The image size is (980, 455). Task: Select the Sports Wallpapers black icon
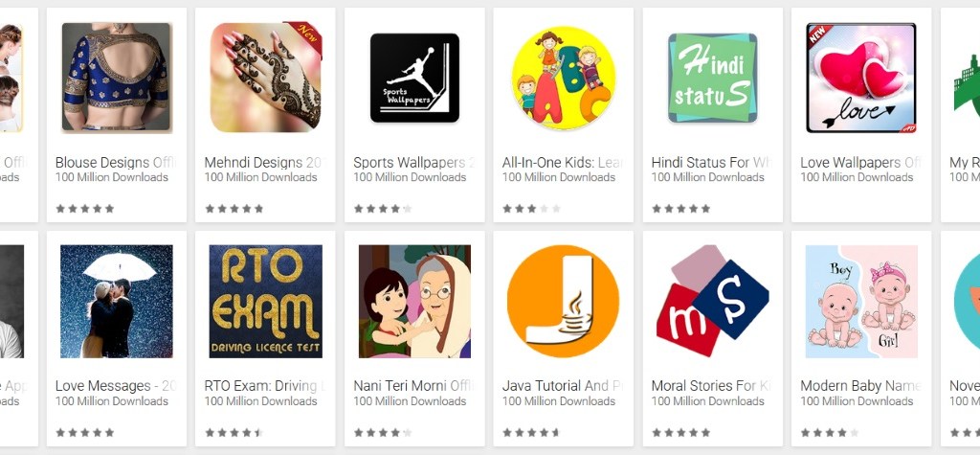[x=415, y=78]
